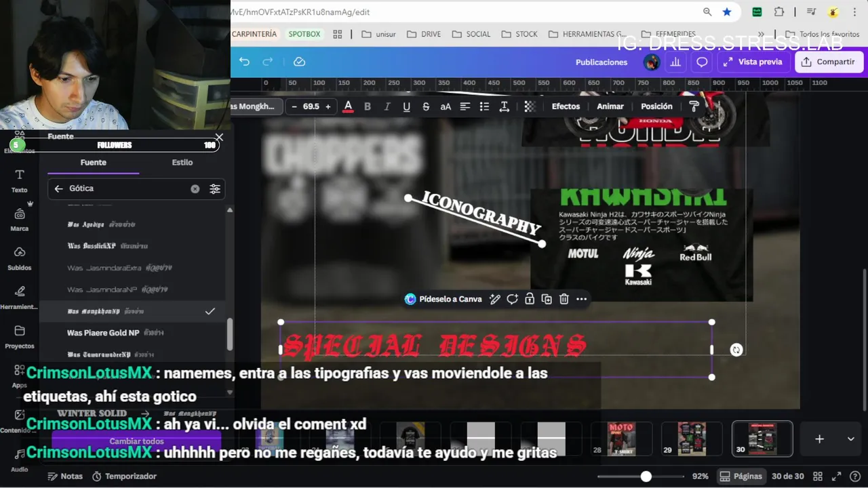The image size is (868, 488).
Task: Click the rotate handle beside text
Action: 736,350
